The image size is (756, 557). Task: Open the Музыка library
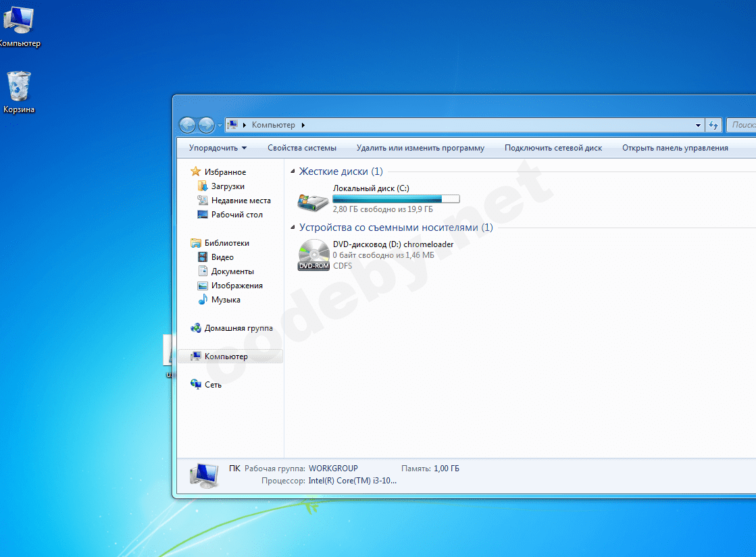(226, 300)
